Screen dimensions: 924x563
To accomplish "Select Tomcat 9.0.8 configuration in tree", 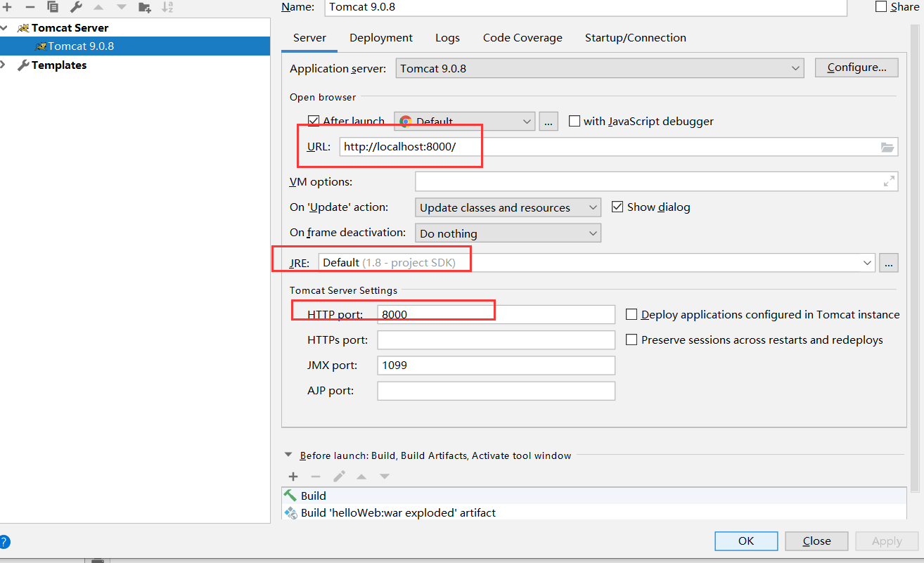I will (135, 46).
